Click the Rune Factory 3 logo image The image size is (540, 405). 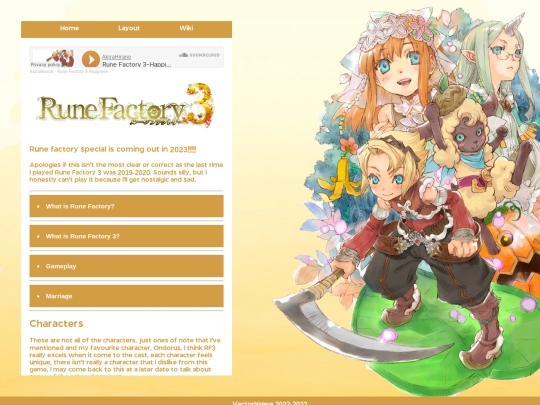125,105
